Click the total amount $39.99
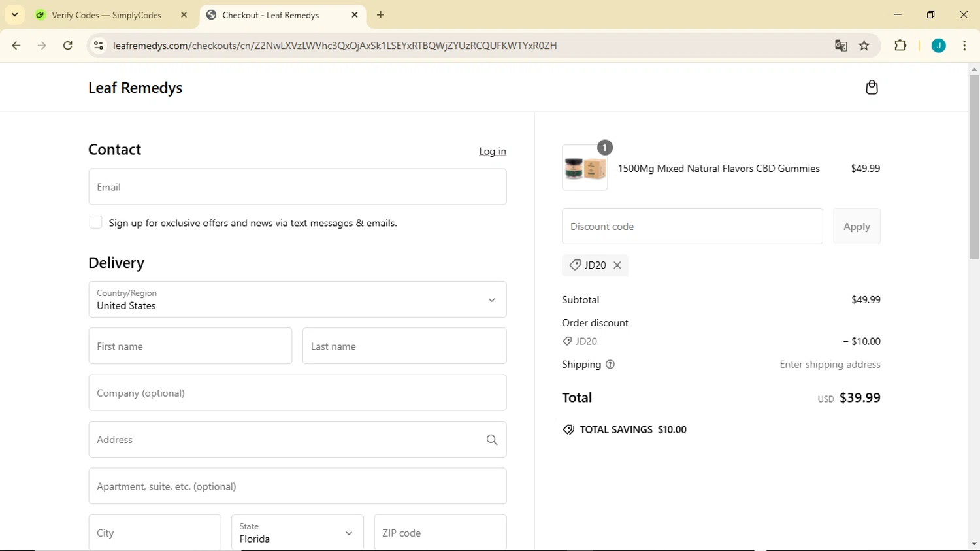This screenshot has width=980, height=551. [x=860, y=397]
